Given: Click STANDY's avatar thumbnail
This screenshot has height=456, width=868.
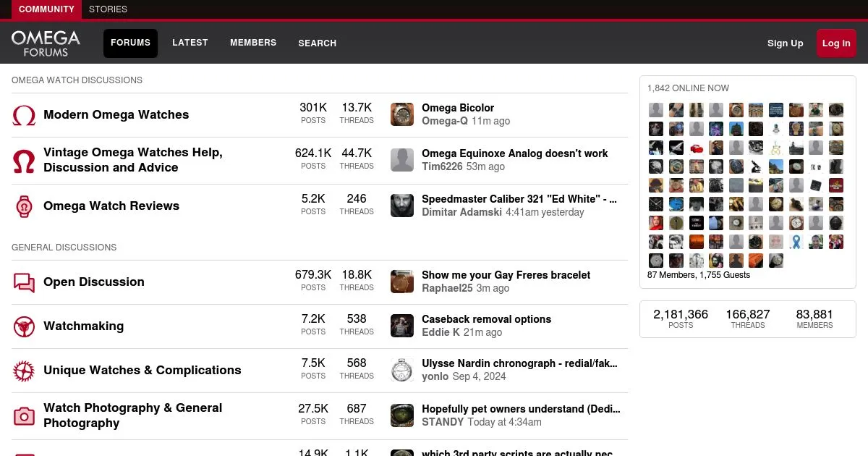Looking at the screenshot, I should tap(402, 416).
